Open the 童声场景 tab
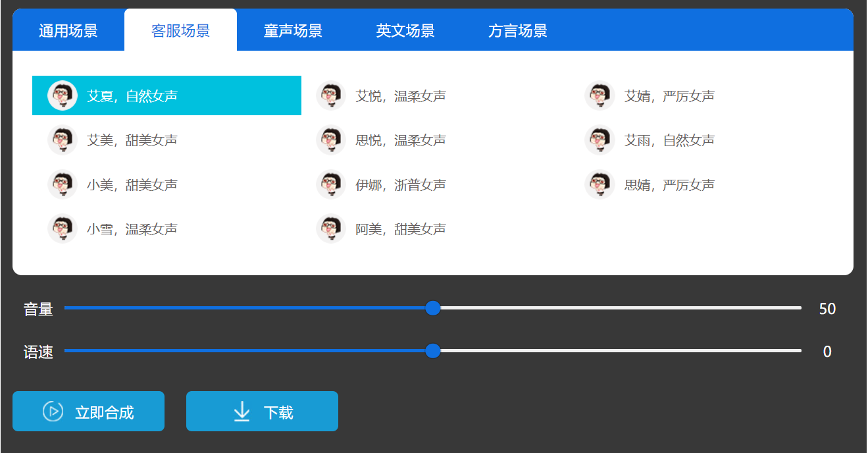 pos(293,30)
